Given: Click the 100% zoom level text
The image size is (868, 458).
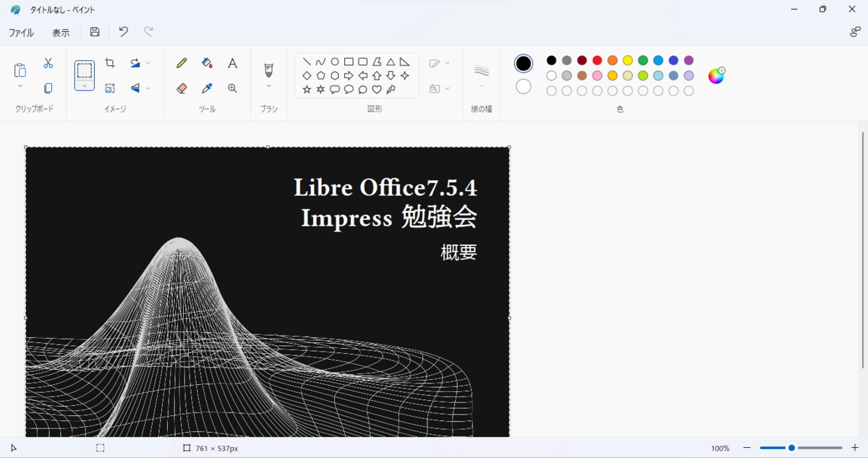Looking at the screenshot, I should tap(720, 449).
